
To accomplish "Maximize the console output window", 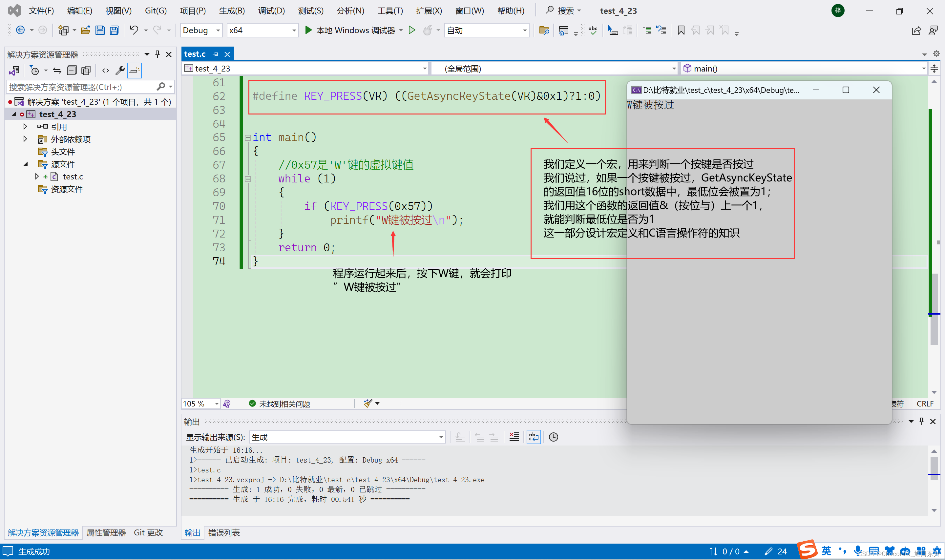I will 846,90.
